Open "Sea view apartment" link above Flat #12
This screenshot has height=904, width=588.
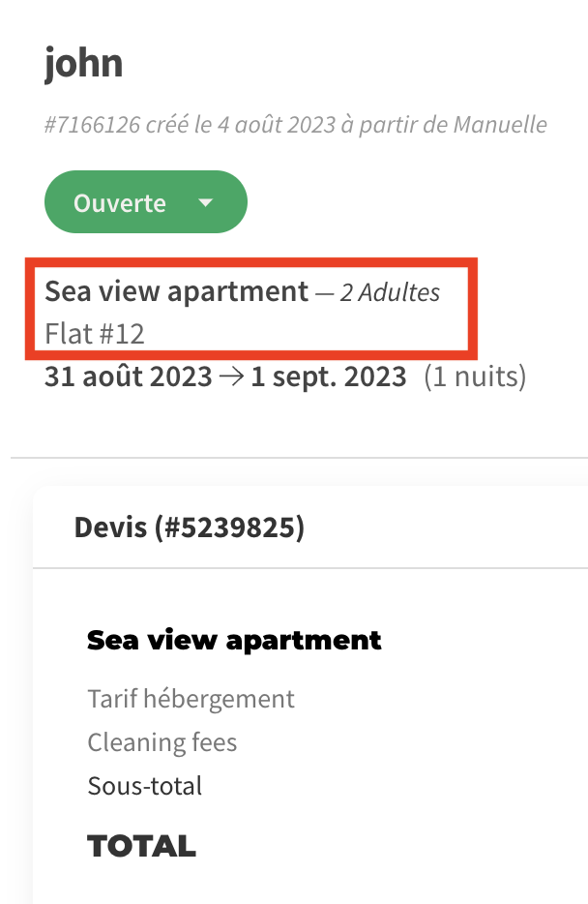[176, 291]
